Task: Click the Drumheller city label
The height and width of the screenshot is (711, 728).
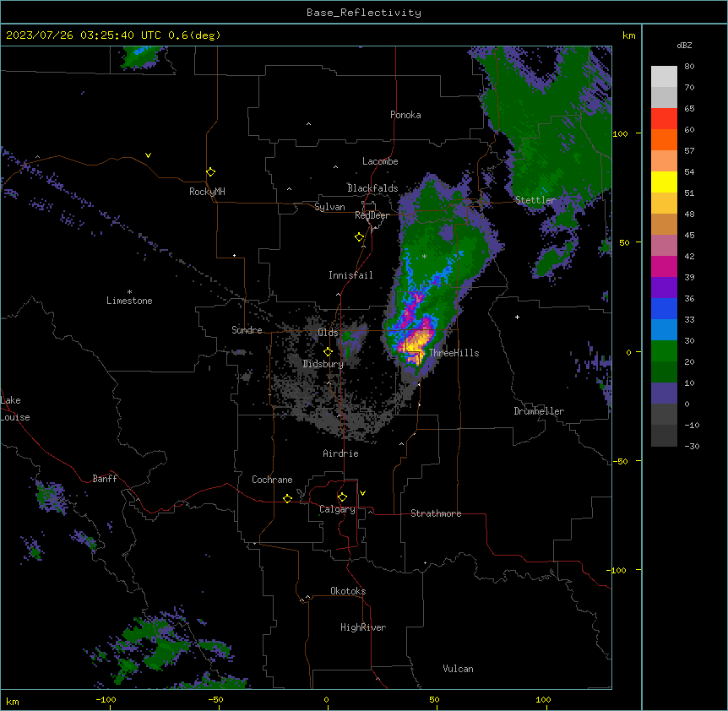Action: (x=539, y=411)
